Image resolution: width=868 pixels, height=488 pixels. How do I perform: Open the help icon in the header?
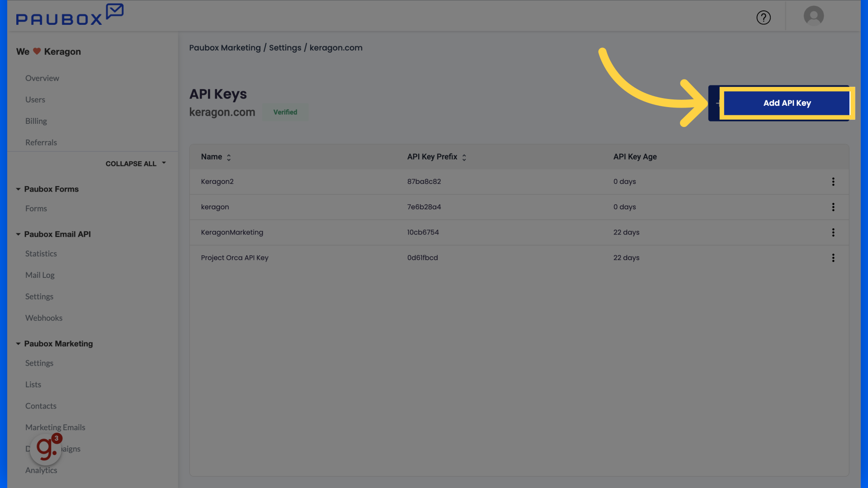[764, 18]
